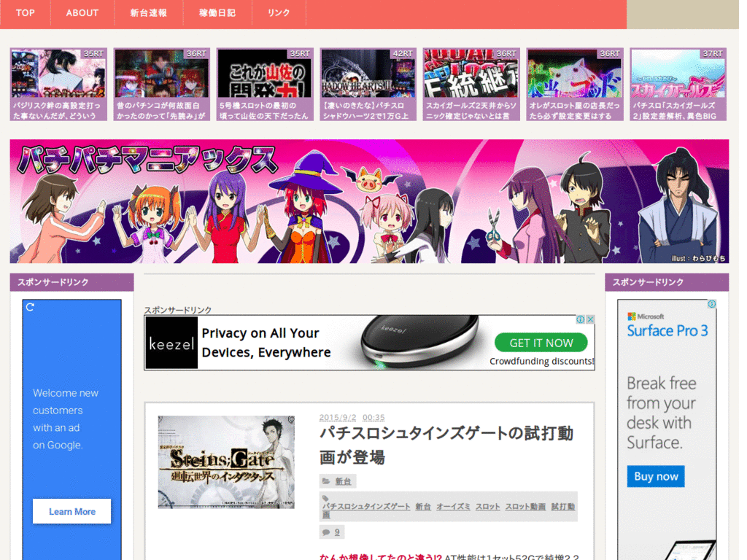
Task: Click the Surface Pro 3 ad heading
Action: pyautogui.click(x=667, y=330)
